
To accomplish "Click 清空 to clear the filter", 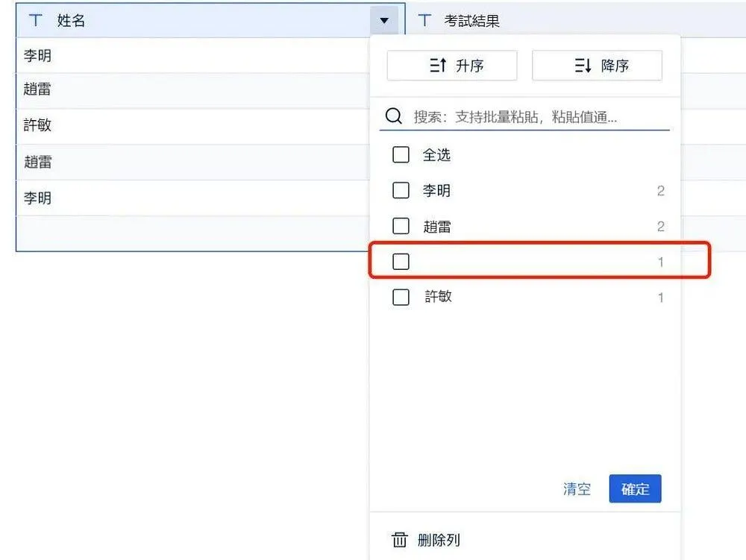I will pyautogui.click(x=577, y=488).
